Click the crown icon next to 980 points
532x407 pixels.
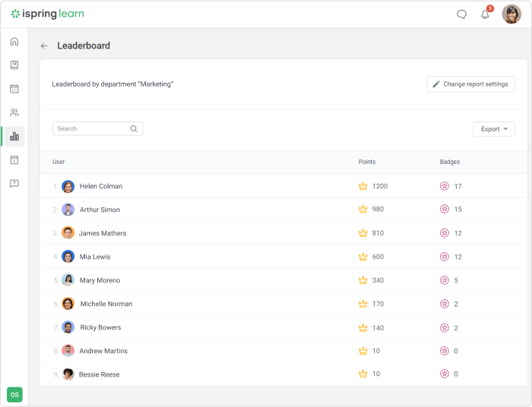tap(363, 209)
